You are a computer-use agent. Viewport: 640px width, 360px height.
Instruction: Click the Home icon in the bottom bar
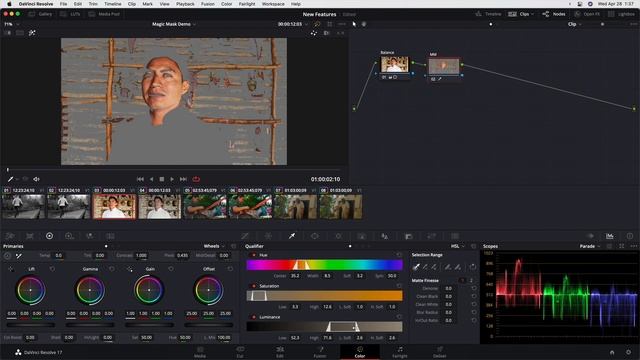pos(612,352)
